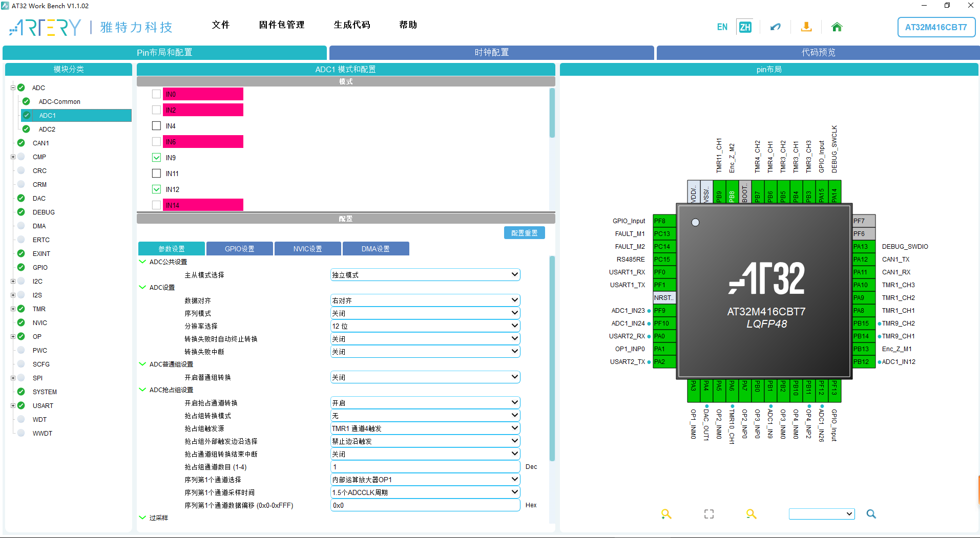Expand the USART tree node
Image resolution: width=980 pixels, height=538 pixels.
13,405
